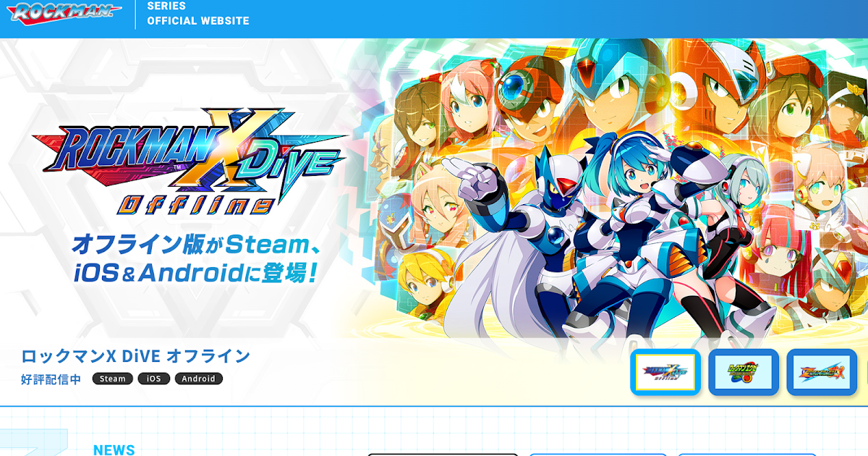The width and height of the screenshot is (868, 456).
Task: Click the 好評配信中 status label
Action: pos(51,379)
